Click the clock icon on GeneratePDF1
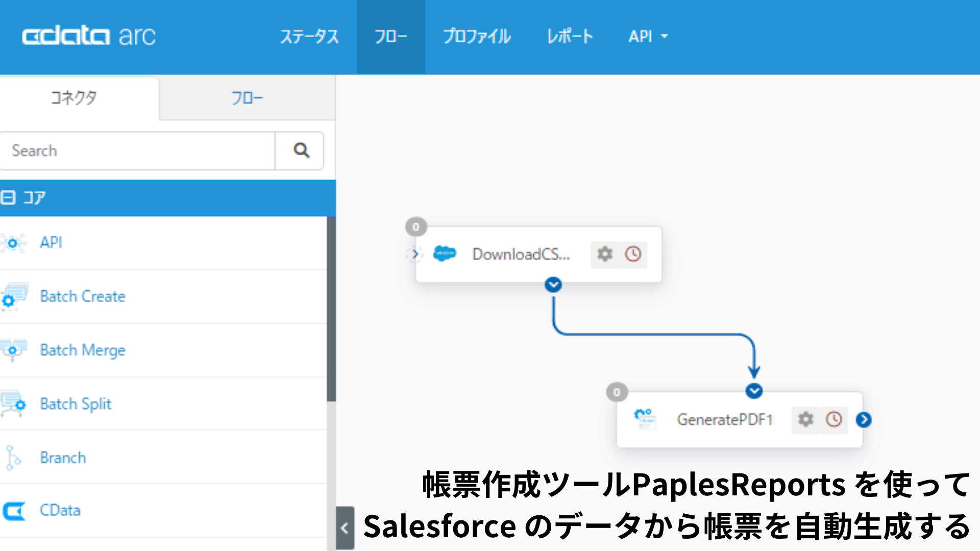 tap(834, 419)
